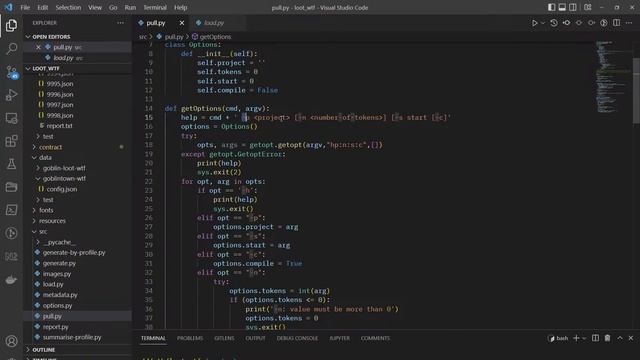Toggle primary side bar layout button

click(x=551, y=7)
